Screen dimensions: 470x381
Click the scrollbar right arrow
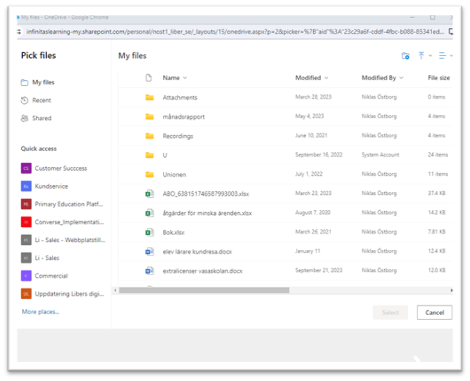click(451, 290)
